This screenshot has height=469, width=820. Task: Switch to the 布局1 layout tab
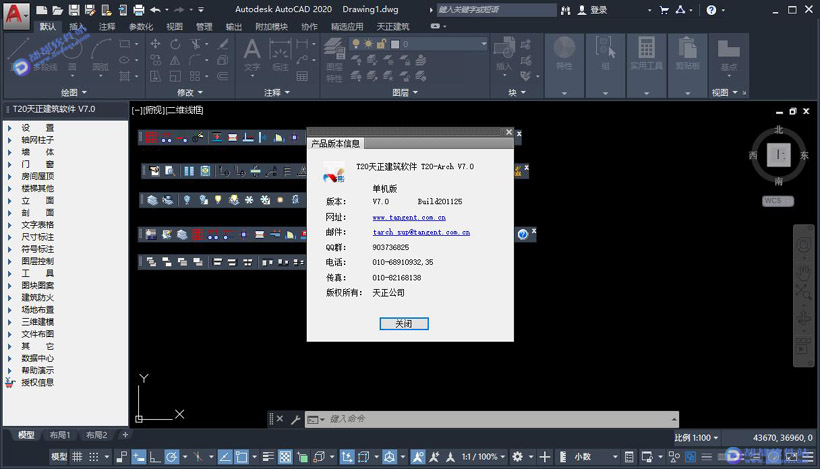point(60,435)
